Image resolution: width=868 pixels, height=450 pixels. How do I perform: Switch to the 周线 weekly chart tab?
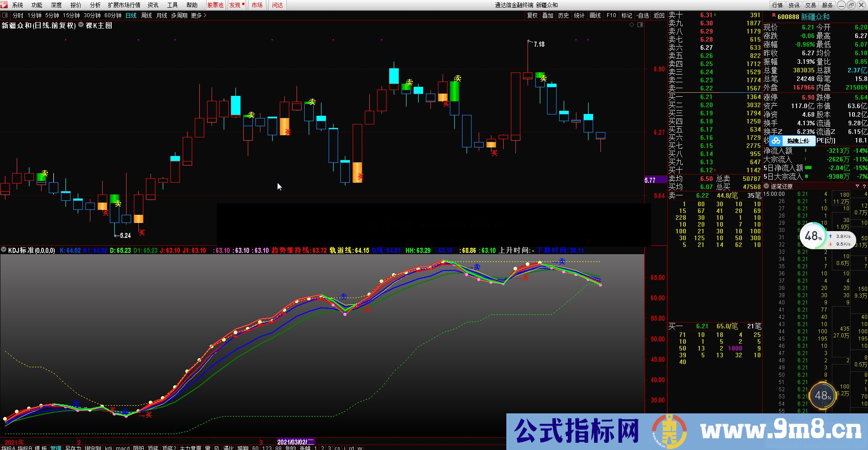coord(146,15)
